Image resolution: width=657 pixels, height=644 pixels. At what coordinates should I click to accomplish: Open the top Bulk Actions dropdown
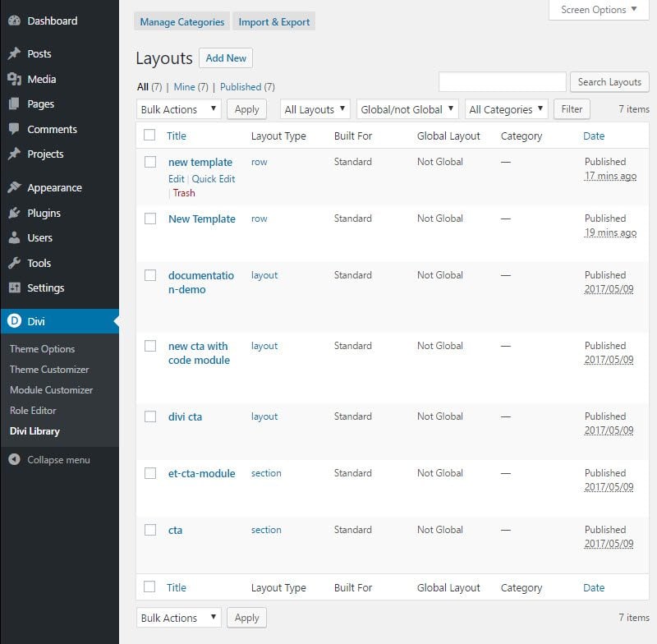(x=178, y=109)
